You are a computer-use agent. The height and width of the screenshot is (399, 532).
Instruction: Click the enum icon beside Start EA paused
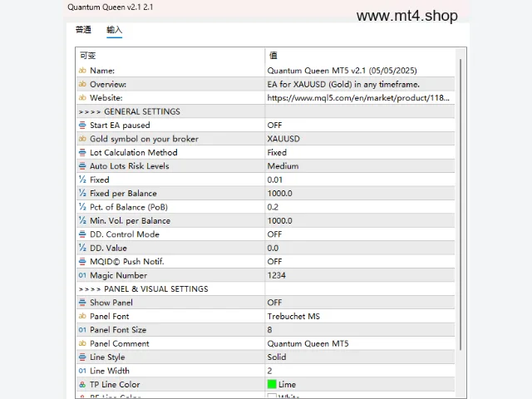[82, 126]
